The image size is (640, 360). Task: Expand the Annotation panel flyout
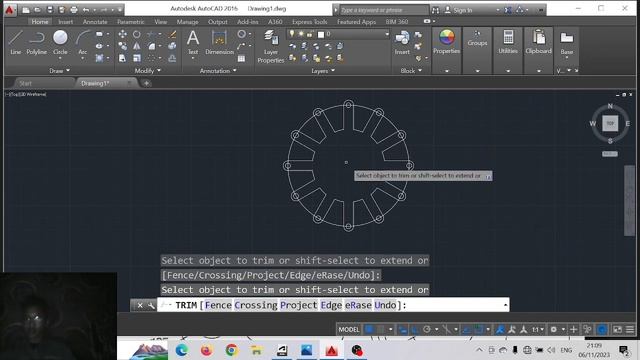pos(218,71)
